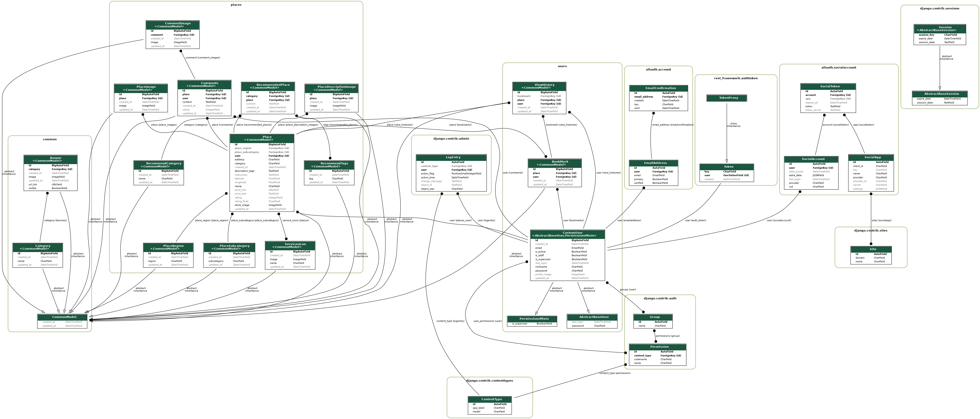Click the 'django.contrib.admin' group label
This screenshot has height=419, width=980.
pyautogui.click(x=451, y=139)
